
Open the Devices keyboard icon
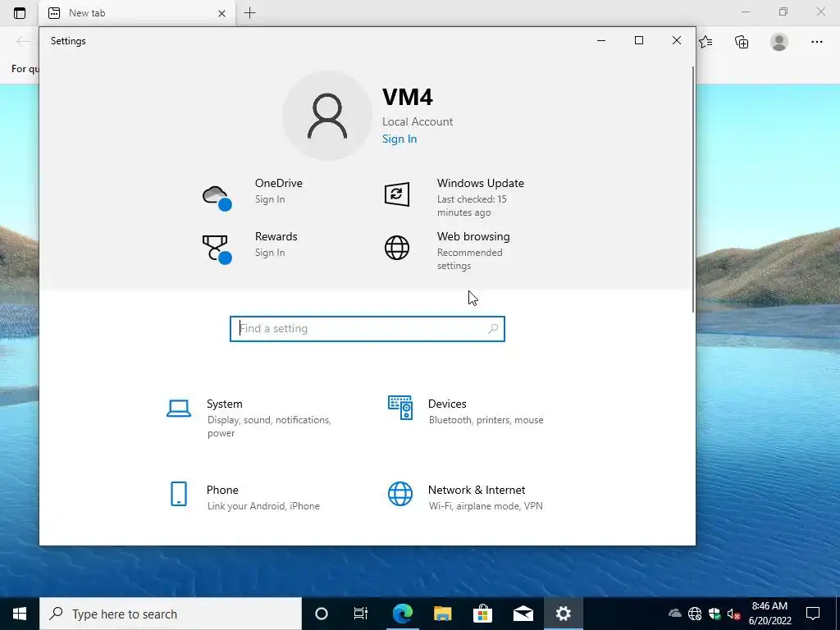400,408
